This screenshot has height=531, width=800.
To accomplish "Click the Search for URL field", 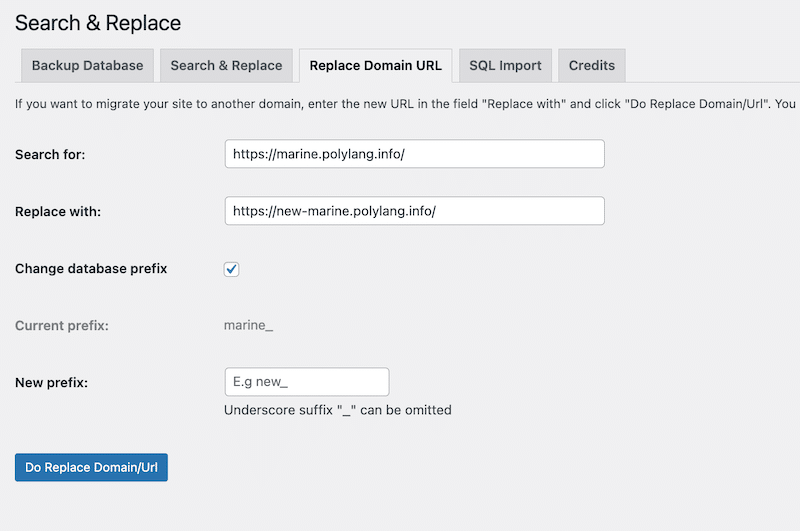I will 414,154.
